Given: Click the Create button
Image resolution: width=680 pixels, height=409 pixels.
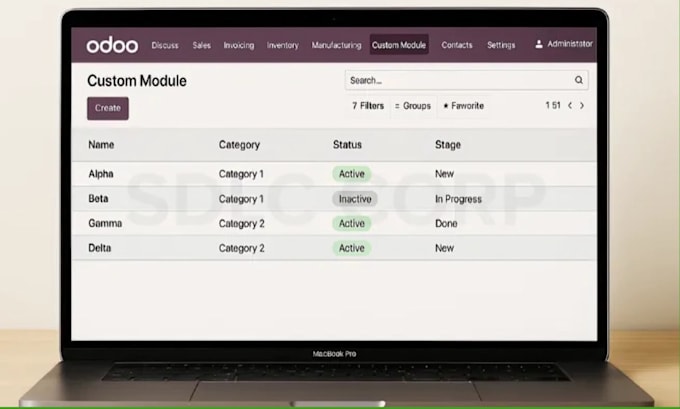Looking at the screenshot, I should tap(108, 108).
